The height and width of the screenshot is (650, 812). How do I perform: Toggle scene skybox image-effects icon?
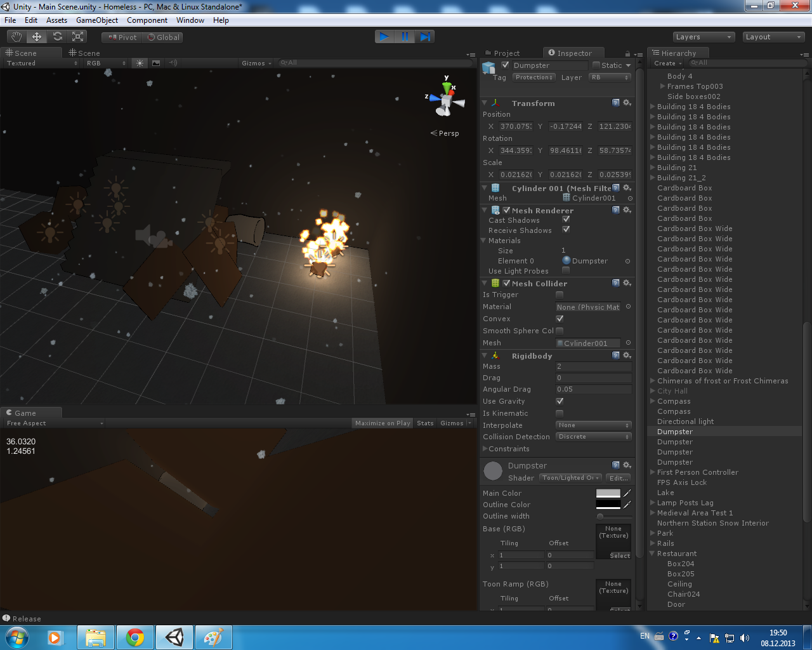coord(156,63)
